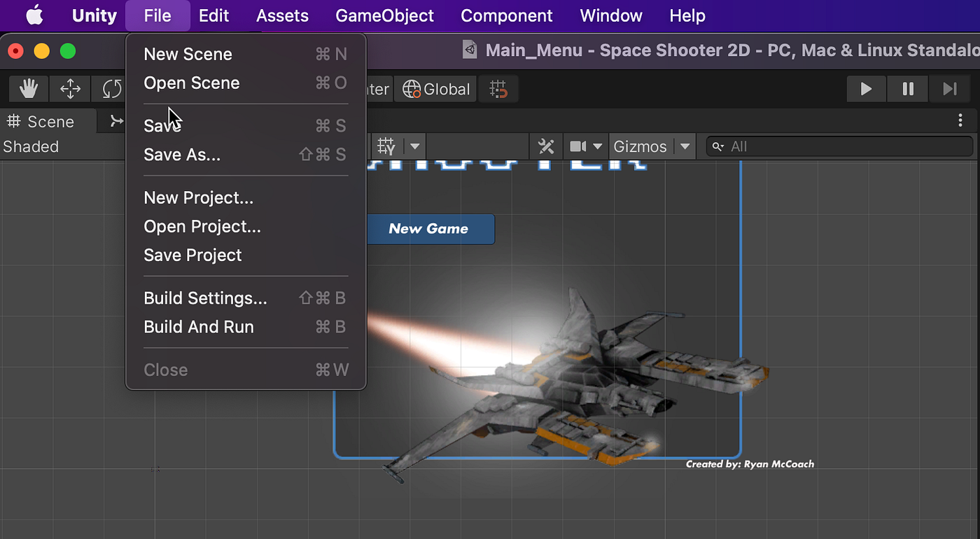Image resolution: width=980 pixels, height=539 pixels.
Task: Zoom the Unity window with green button
Action: (x=68, y=51)
